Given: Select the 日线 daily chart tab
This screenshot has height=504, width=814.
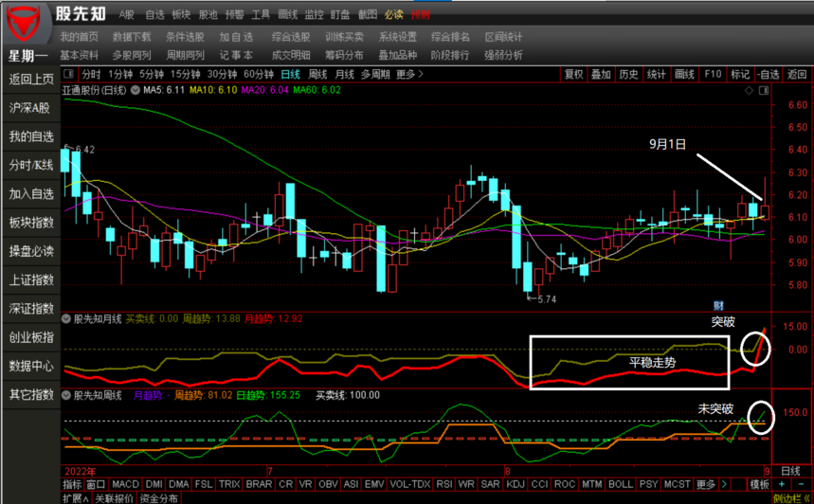Looking at the screenshot, I should tap(290, 74).
